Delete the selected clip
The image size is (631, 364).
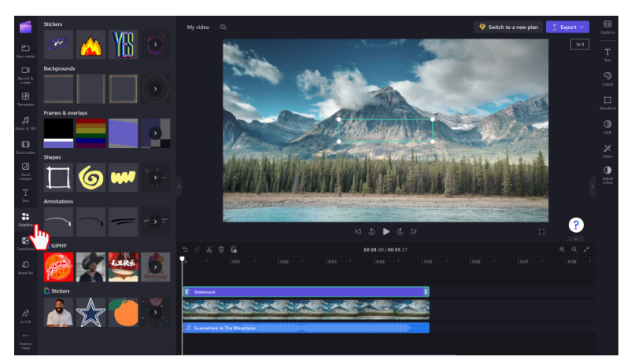coord(221,250)
